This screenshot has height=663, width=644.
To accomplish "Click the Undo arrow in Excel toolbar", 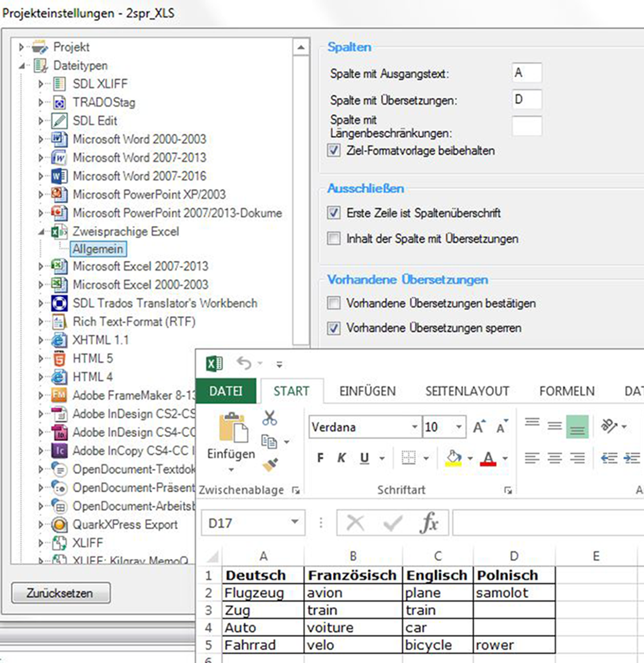I will 244,364.
